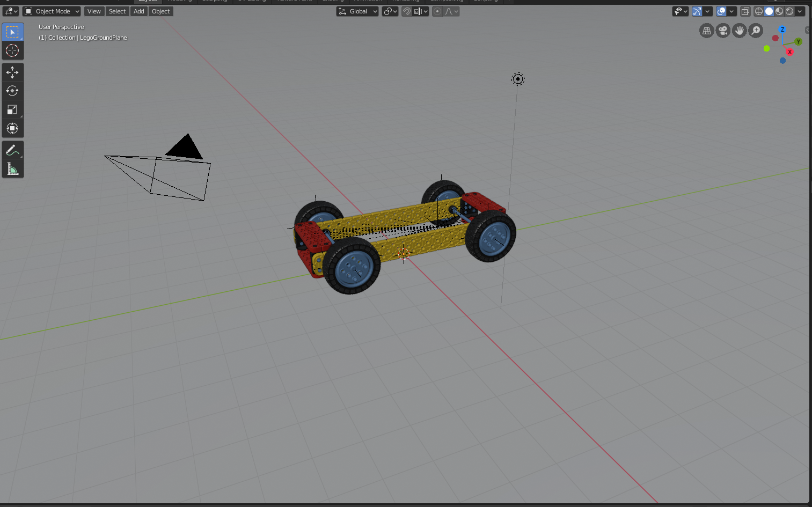
Task: Toggle X-Ray mode
Action: pyautogui.click(x=745, y=11)
